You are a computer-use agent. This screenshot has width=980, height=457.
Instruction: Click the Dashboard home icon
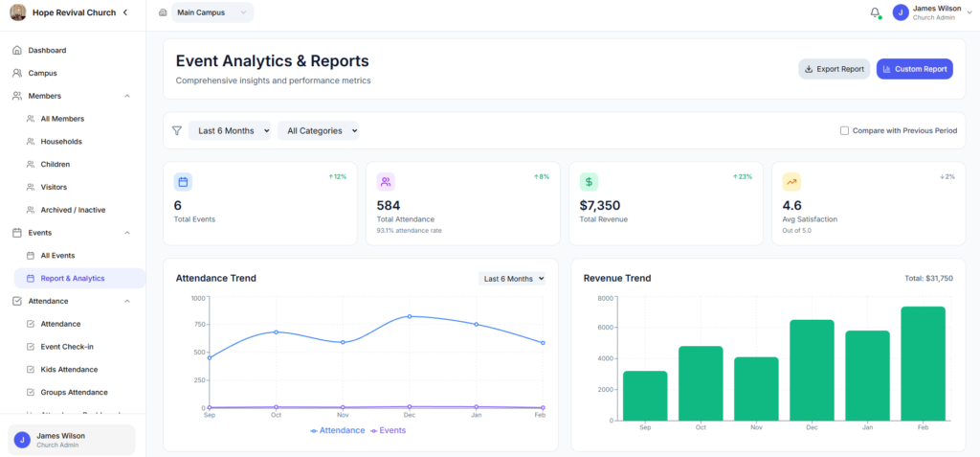pyautogui.click(x=17, y=50)
